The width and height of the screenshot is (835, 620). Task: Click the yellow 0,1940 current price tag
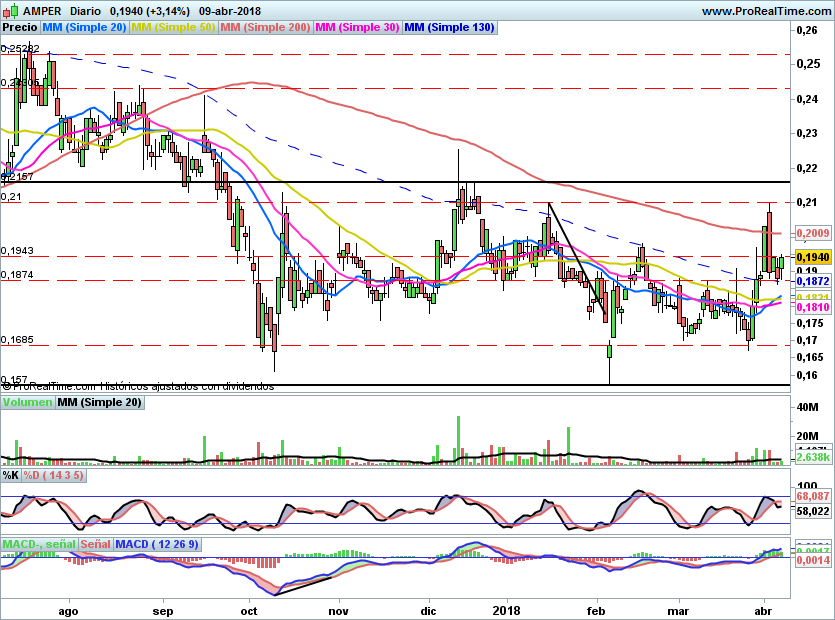coord(813,257)
